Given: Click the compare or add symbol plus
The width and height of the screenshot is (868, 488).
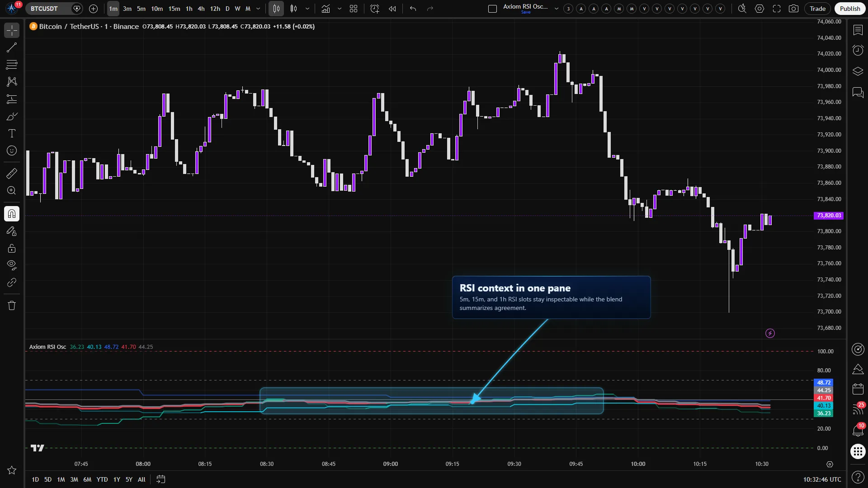Looking at the screenshot, I should point(93,9).
